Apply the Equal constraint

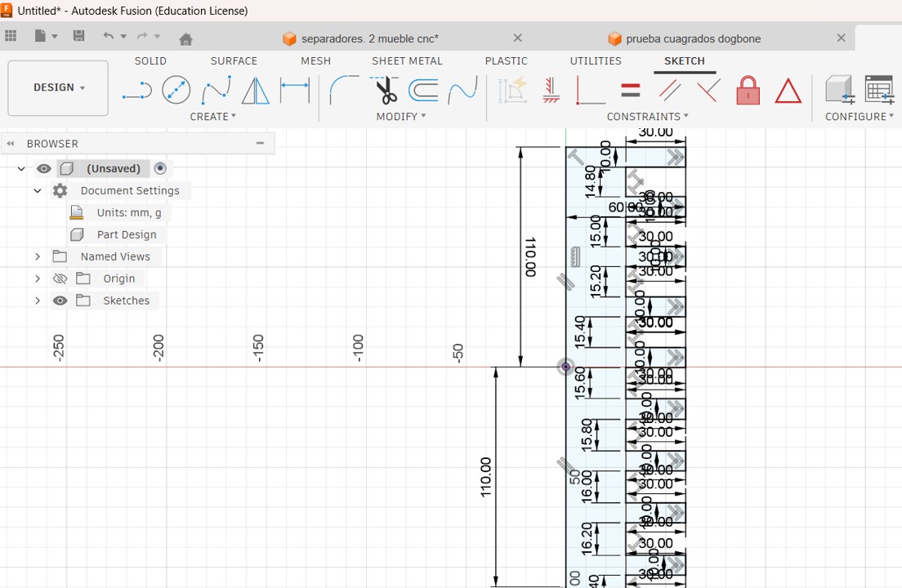tap(631, 90)
